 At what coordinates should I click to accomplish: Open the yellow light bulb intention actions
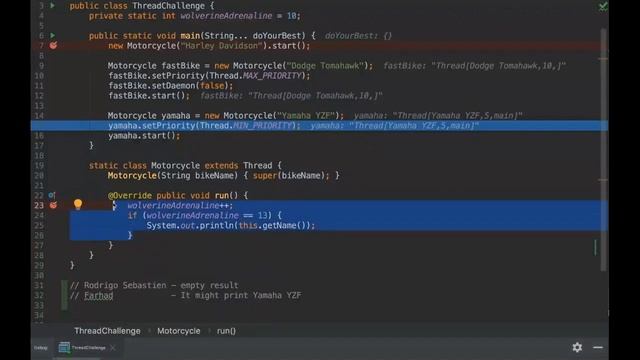click(78, 204)
